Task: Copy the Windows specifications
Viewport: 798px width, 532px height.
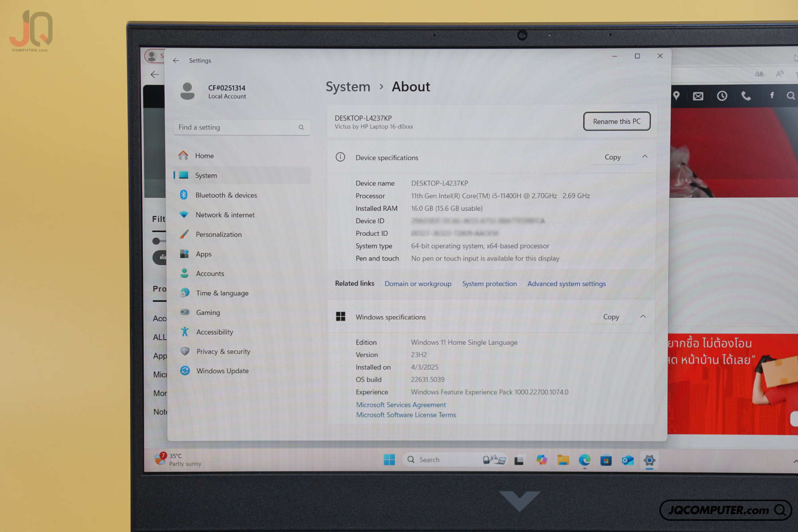Action: coord(611,317)
